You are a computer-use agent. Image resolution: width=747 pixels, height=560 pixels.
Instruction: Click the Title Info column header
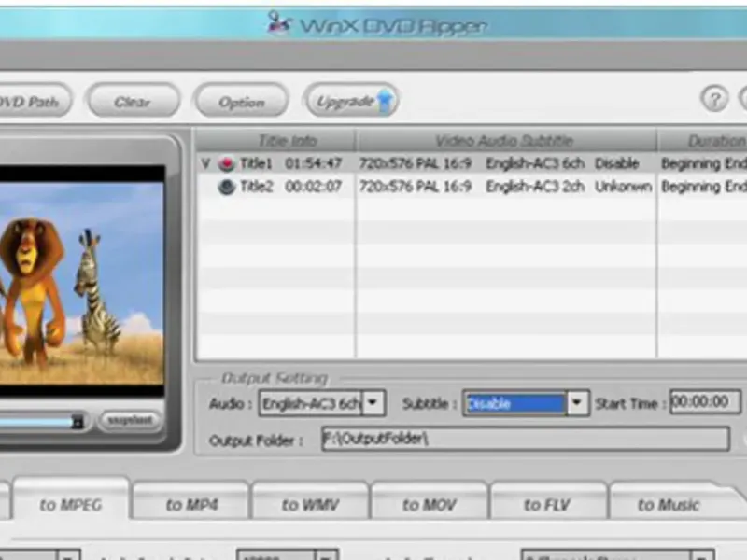(x=275, y=141)
